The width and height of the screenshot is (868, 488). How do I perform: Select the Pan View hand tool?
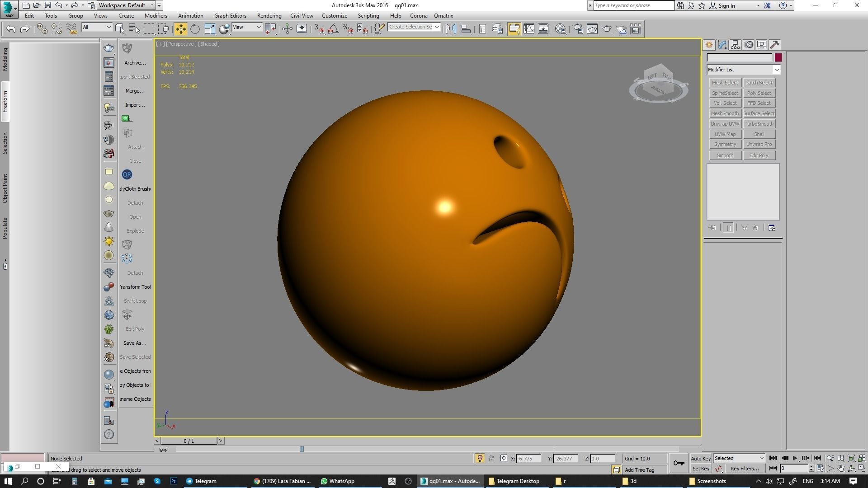pyautogui.click(x=841, y=469)
